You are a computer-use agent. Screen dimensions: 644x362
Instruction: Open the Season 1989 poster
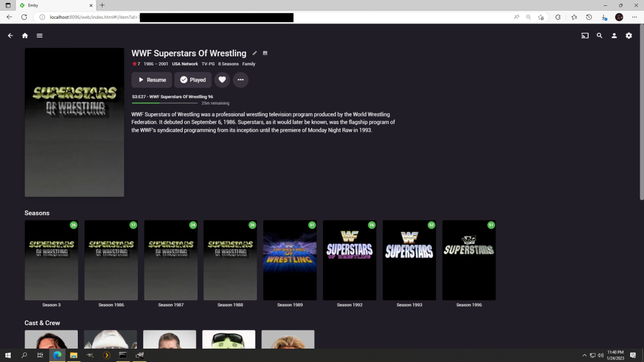coord(290,260)
